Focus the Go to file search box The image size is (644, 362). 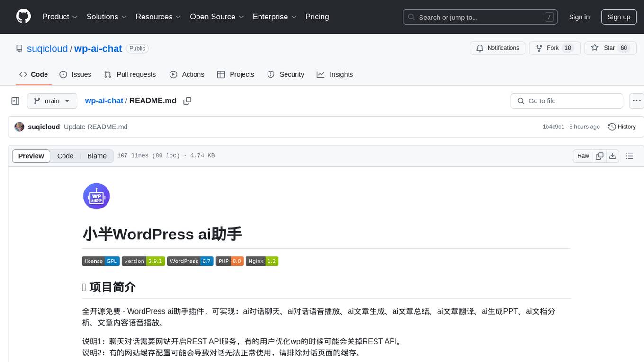pos(567,101)
